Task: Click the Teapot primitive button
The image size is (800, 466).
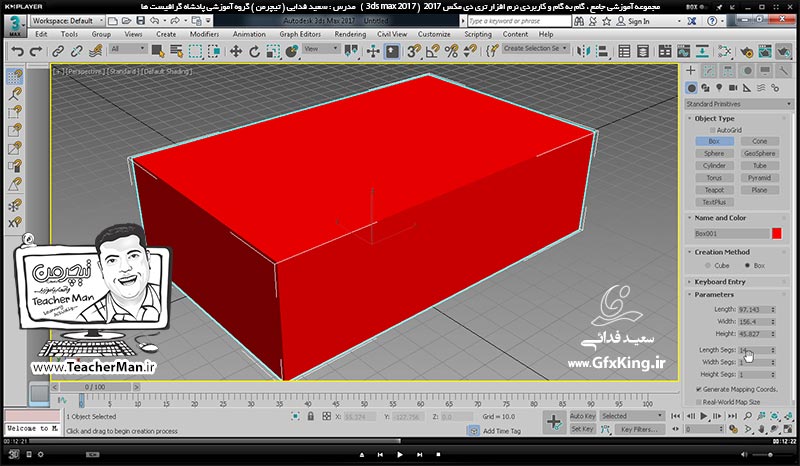Action: 714,190
